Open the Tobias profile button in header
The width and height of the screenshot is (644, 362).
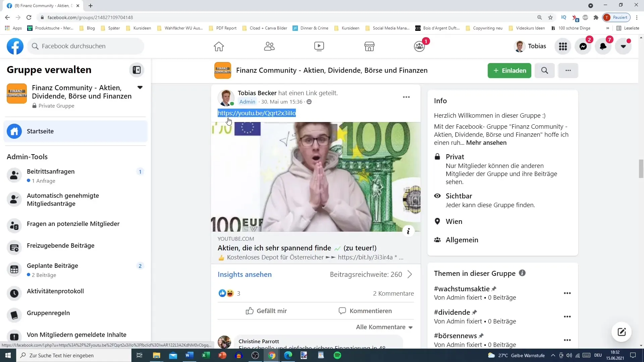[x=530, y=46]
